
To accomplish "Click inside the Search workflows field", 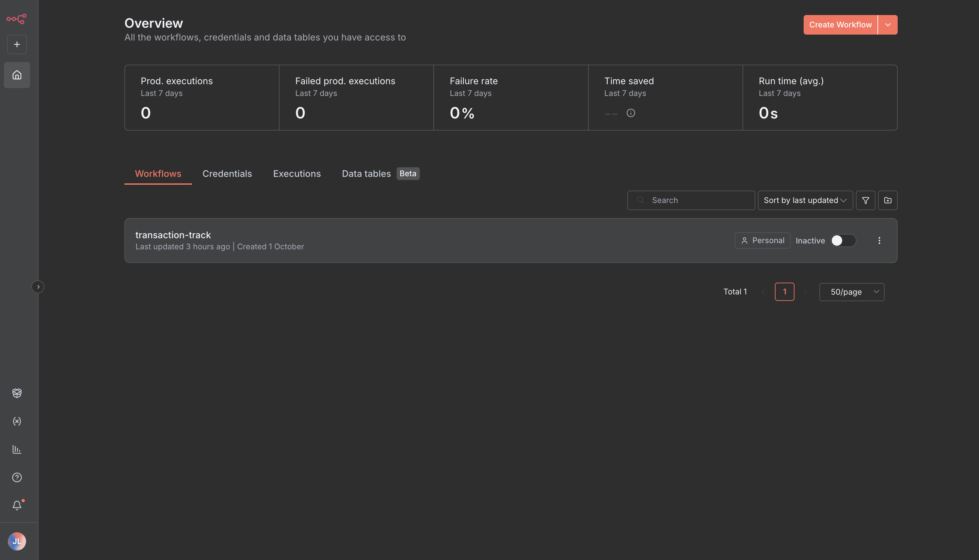I will (691, 200).
